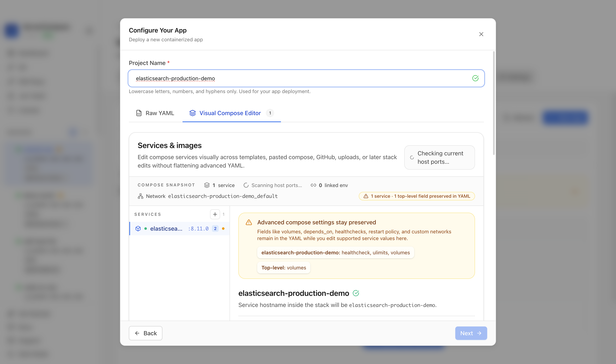
Task: Click the spinner in Checking current host ports
Action: click(412, 158)
